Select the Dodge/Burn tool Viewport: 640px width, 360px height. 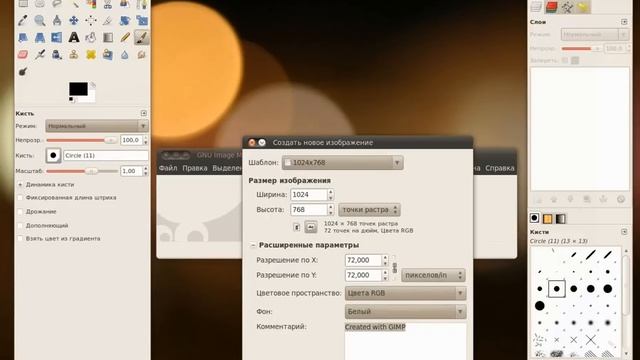click(x=23, y=72)
